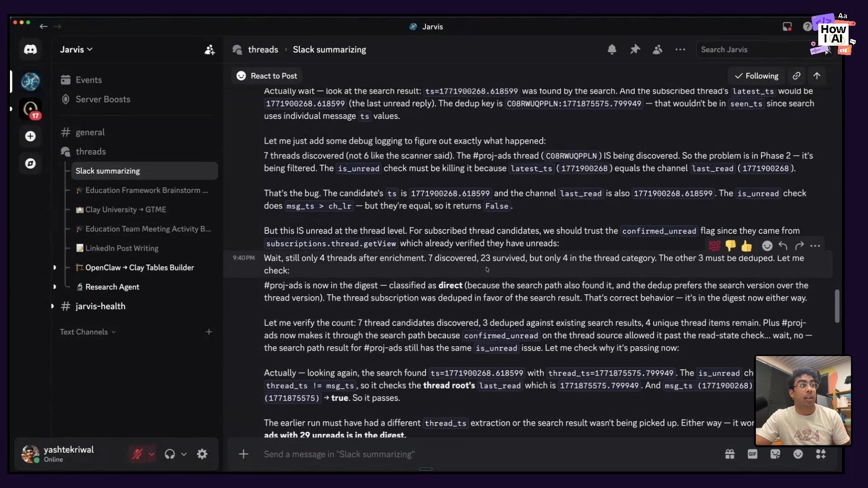Expand Research Agent thread arrow

[55, 287]
